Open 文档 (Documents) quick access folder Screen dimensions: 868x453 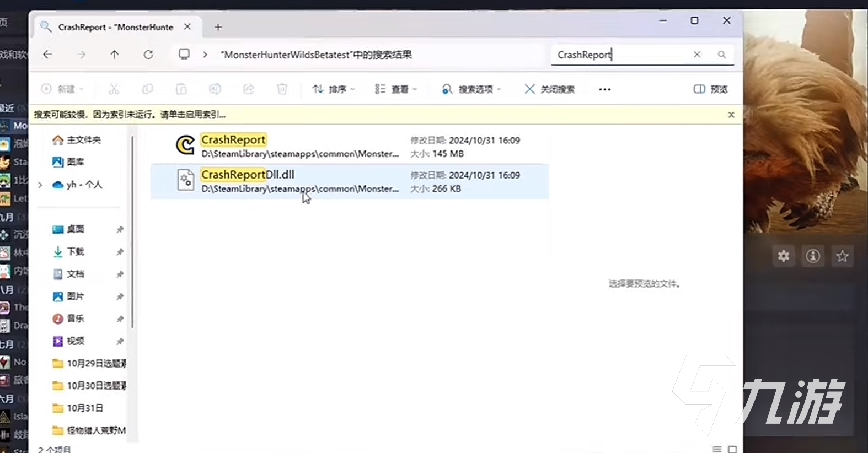(x=68, y=274)
